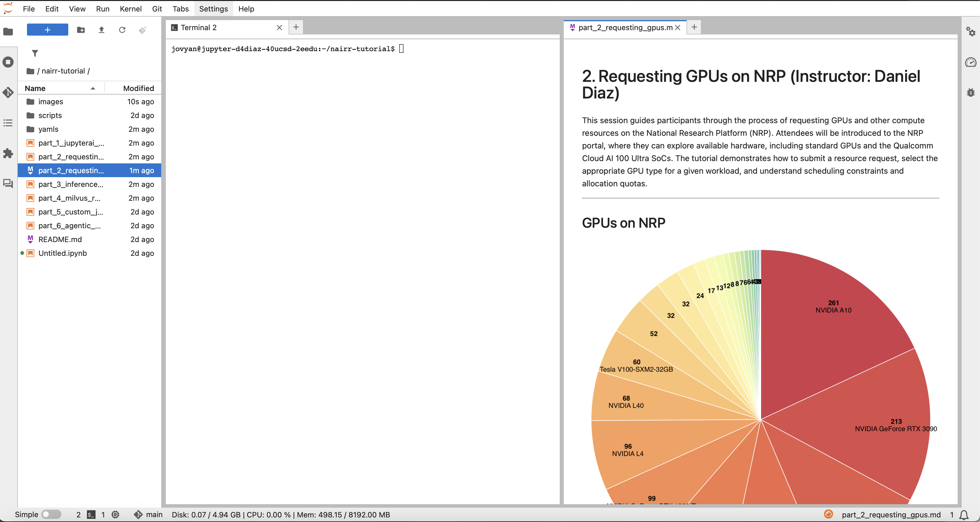Select the scripts folder

pyautogui.click(x=90, y=115)
